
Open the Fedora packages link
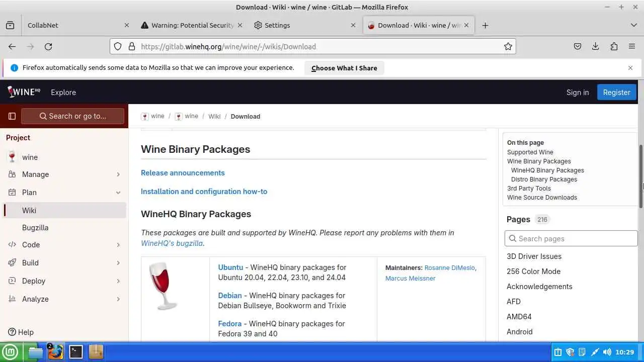pos(230,323)
